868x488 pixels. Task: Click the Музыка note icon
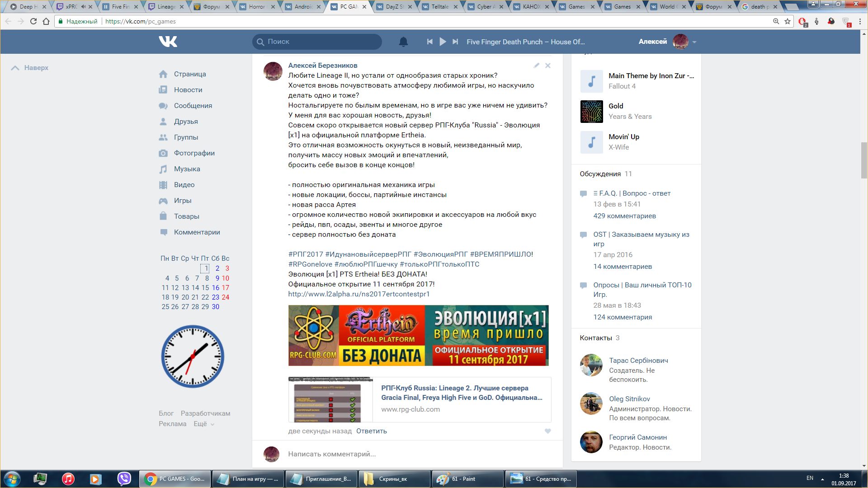163,169
